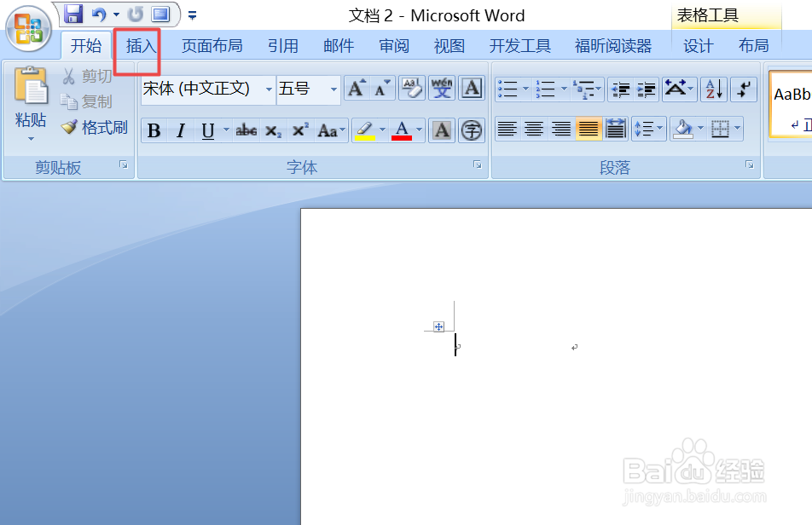Screen dimensions: 812x525
Task: Grow the font size
Action: coord(357,89)
